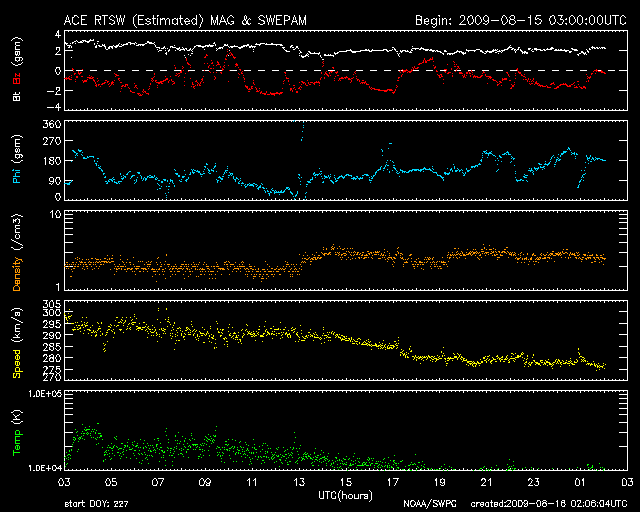Image resolution: width=640 pixels, height=512 pixels.
Task: Click the '21' hour label on the time axis
Action: [487, 483]
